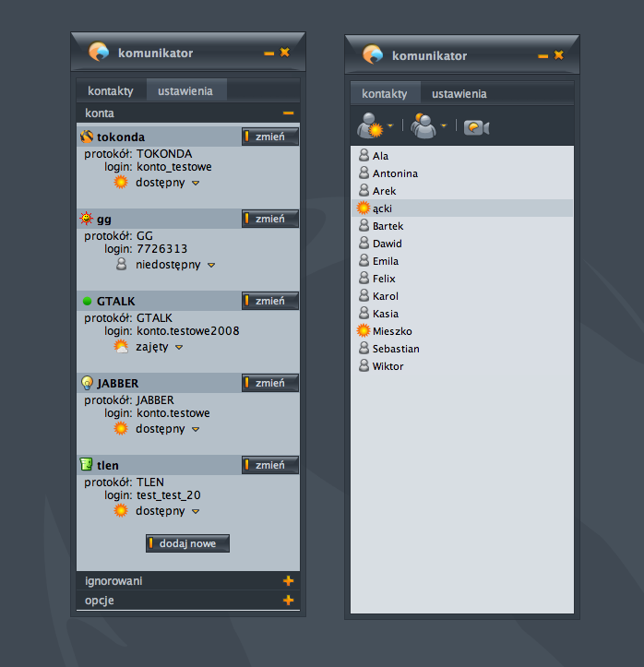Click login value test_test_20
Image resolution: width=644 pixels, height=667 pixels.
pyautogui.click(x=169, y=495)
